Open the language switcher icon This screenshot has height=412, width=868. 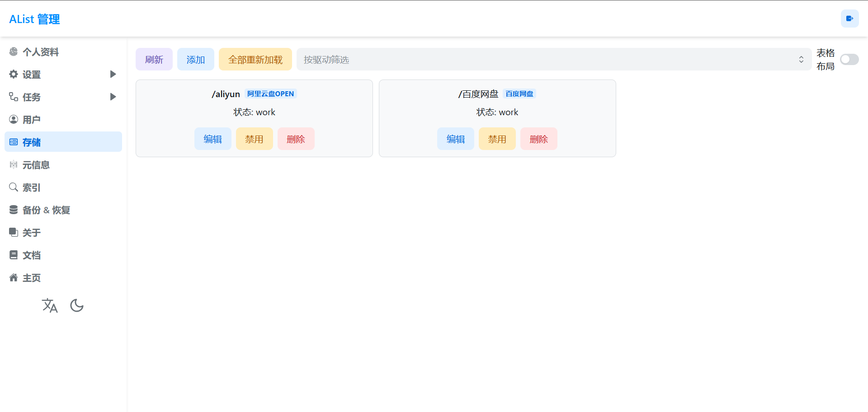[50, 306]
